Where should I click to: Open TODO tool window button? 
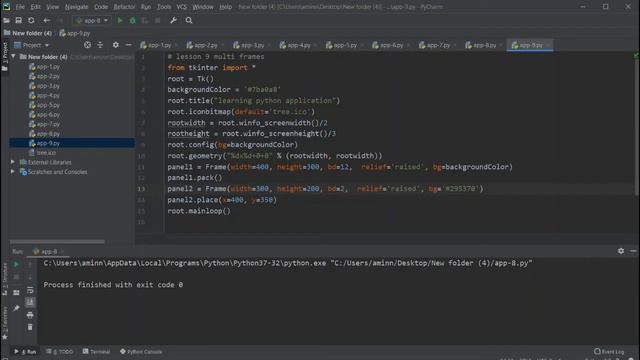(x=60, y=351)
